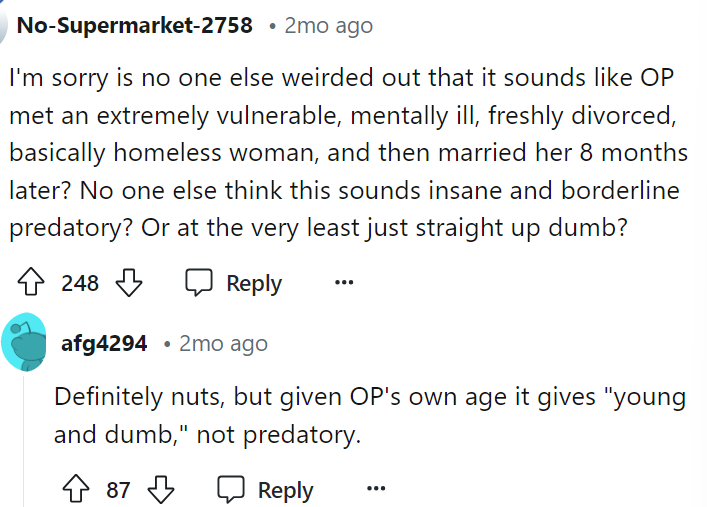
Task: Upvote the afg4294 reply
Action: pyautogui.click(x=74, y=490)
